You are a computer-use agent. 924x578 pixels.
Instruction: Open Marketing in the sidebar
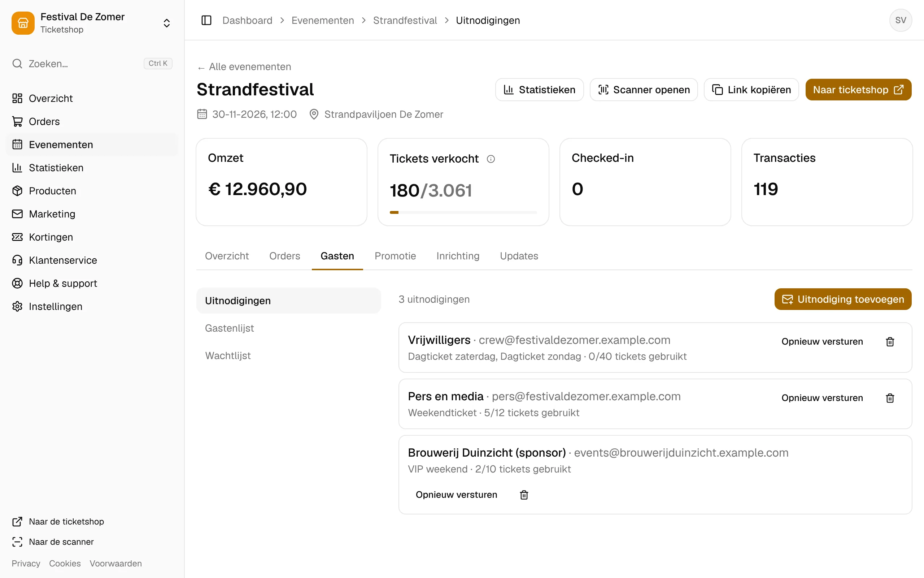pyautogui.click(x=92, y=214)
